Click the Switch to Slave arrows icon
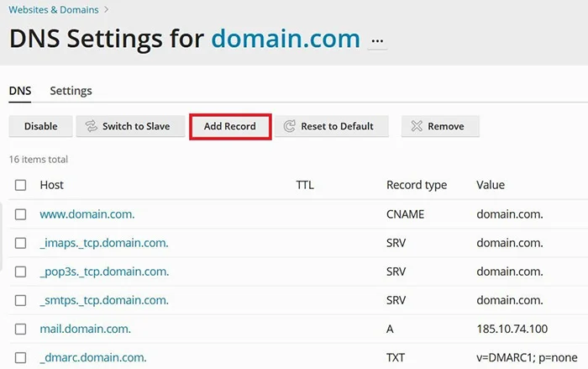This screenshot has width=588, height=369. (90, 127)
